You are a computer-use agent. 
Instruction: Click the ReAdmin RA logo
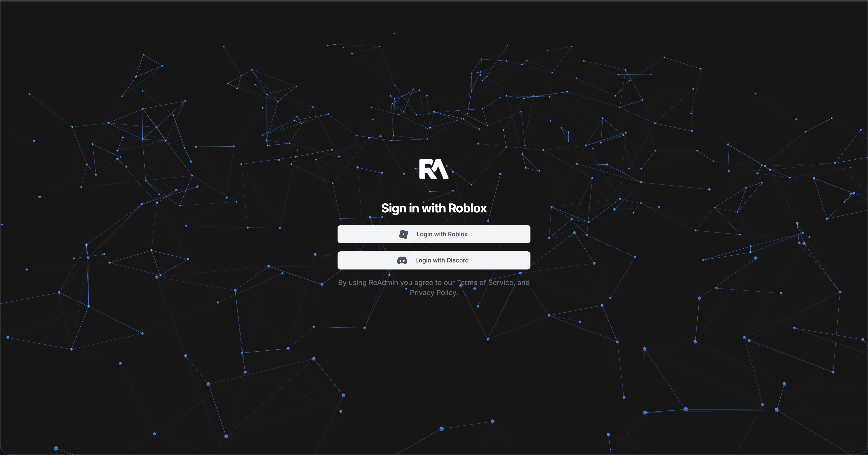[x=434, y=169]
